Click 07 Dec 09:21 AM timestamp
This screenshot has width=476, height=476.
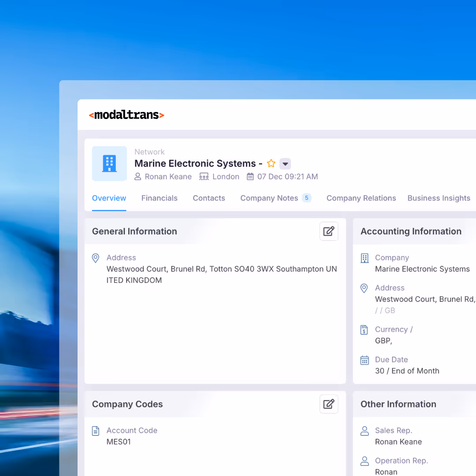pos(287,177)
